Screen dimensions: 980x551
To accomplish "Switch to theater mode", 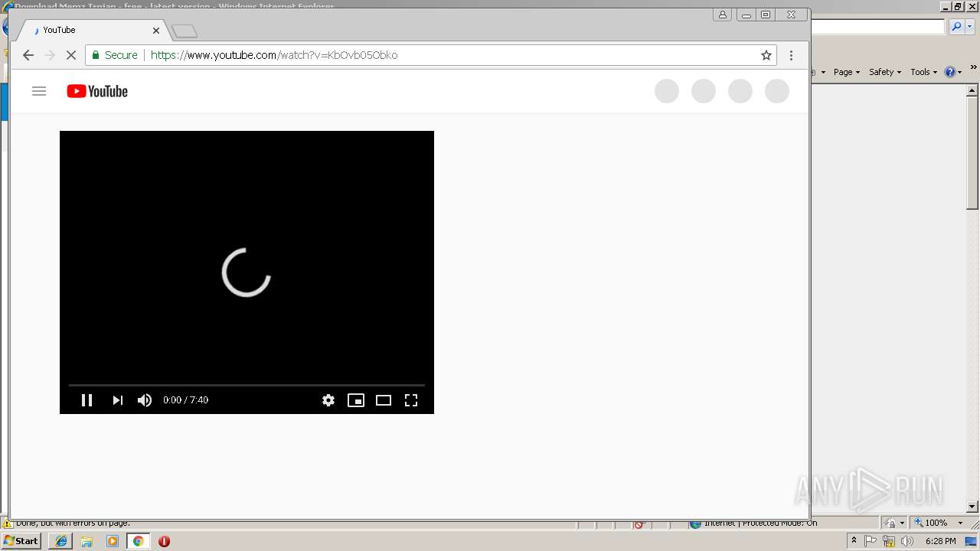I will (384, 400).
